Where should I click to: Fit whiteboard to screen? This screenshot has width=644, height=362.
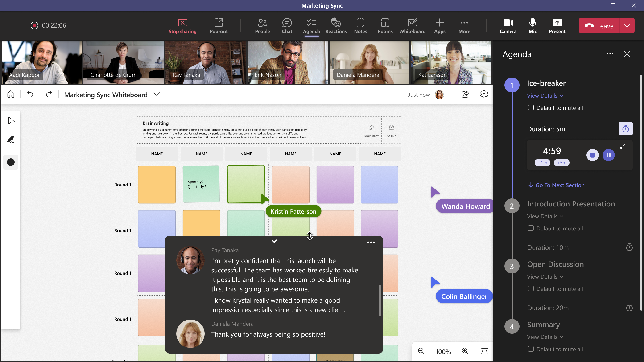pos(484,351)
